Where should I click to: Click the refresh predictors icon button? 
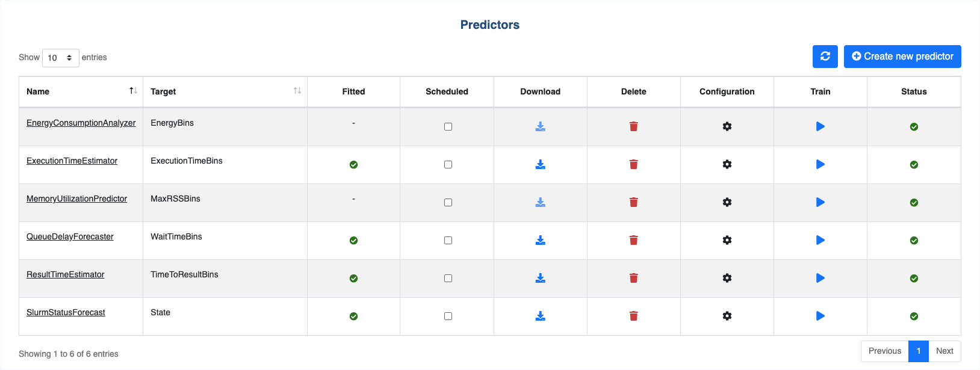(x=825, y=57)
